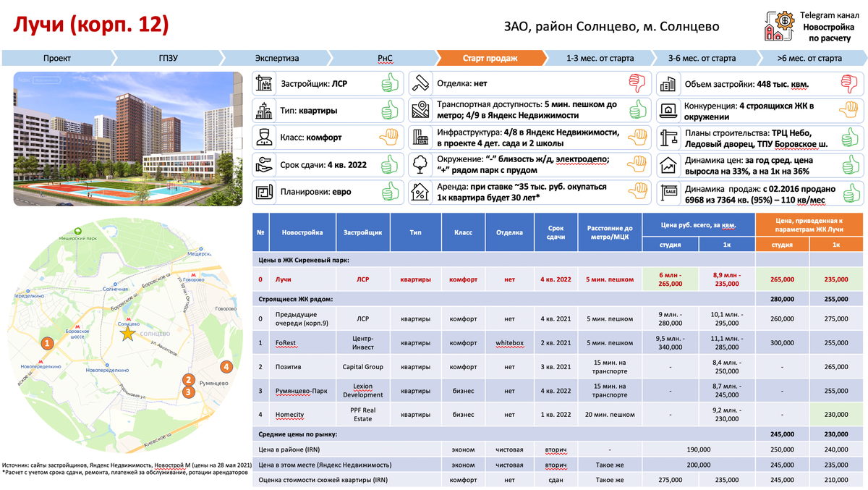The height and width of the screenshot is (490, 868).
Task: Click the orange marker 4 on the map
Action: coord(226,367)
